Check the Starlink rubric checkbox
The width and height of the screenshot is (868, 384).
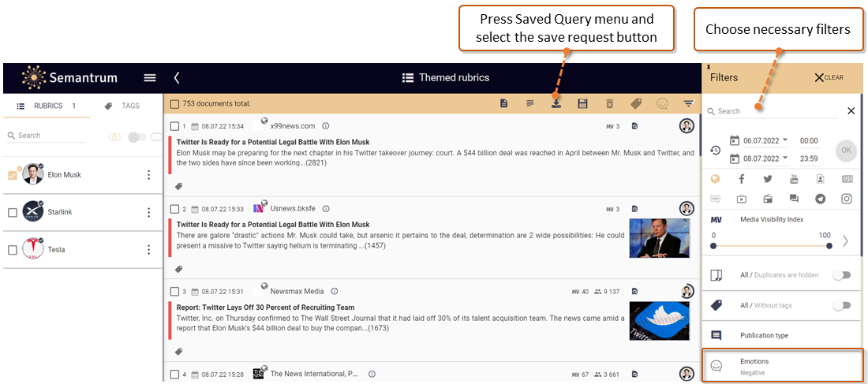coord(12,212)
